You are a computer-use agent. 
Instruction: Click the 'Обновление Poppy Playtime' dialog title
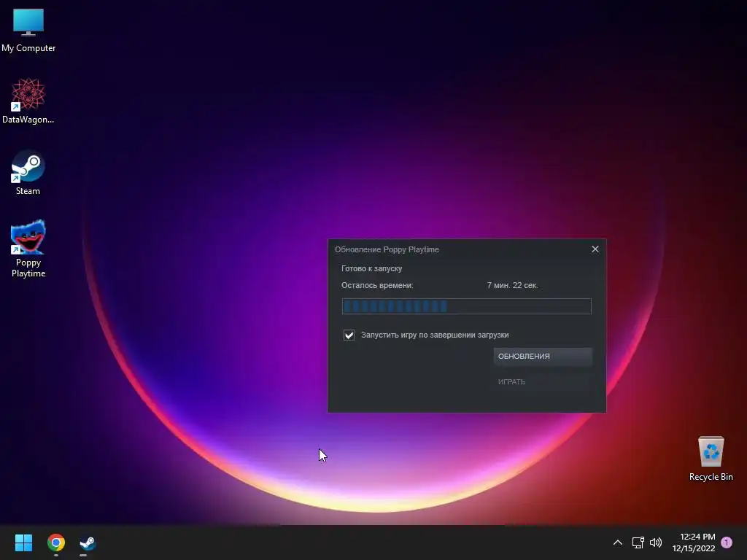(x=387, y=249)
